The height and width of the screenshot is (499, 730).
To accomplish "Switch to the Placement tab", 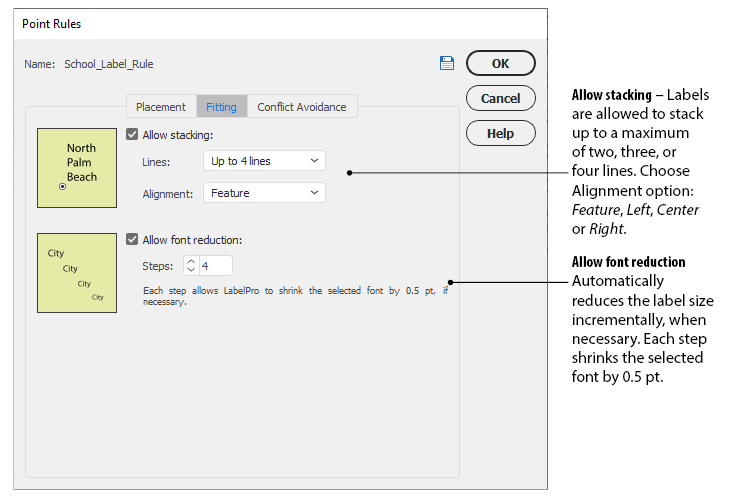I will [160, 107].
